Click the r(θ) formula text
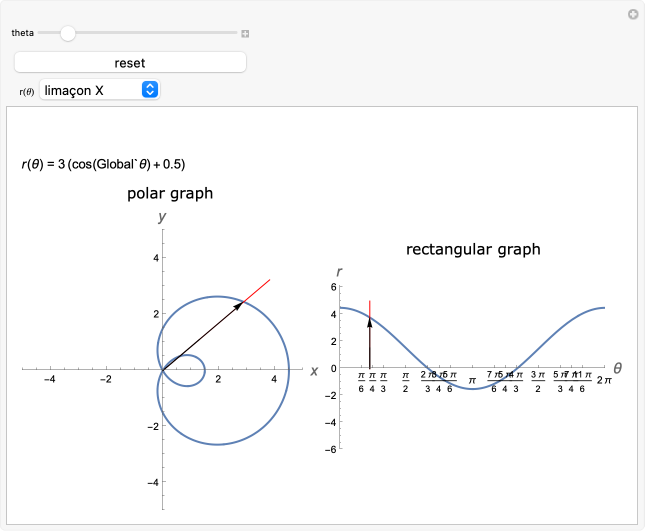Image resolution: width=645 pixels, height=532 pixels. coord(104,164)
